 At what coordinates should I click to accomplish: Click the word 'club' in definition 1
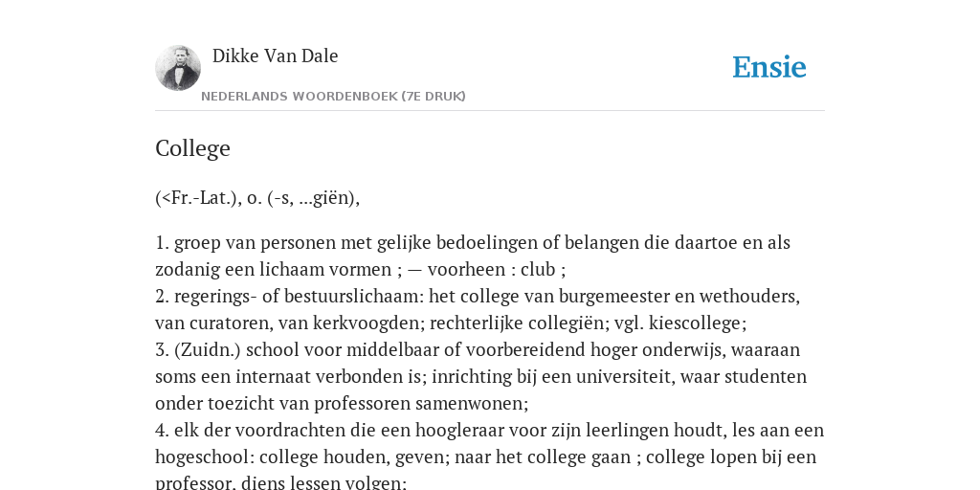pos(538,269)
